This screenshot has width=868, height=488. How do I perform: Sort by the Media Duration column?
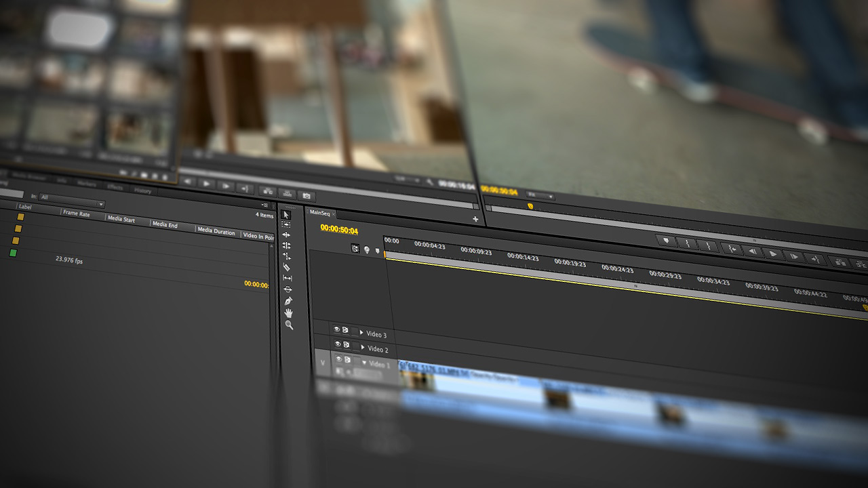pyautogui.click(x=216, y=230)
